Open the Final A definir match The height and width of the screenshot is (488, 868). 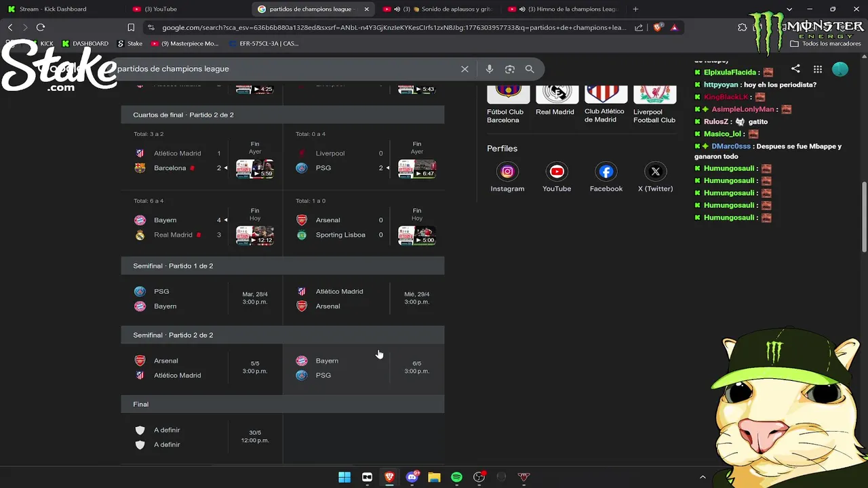(x=201, y=437)
